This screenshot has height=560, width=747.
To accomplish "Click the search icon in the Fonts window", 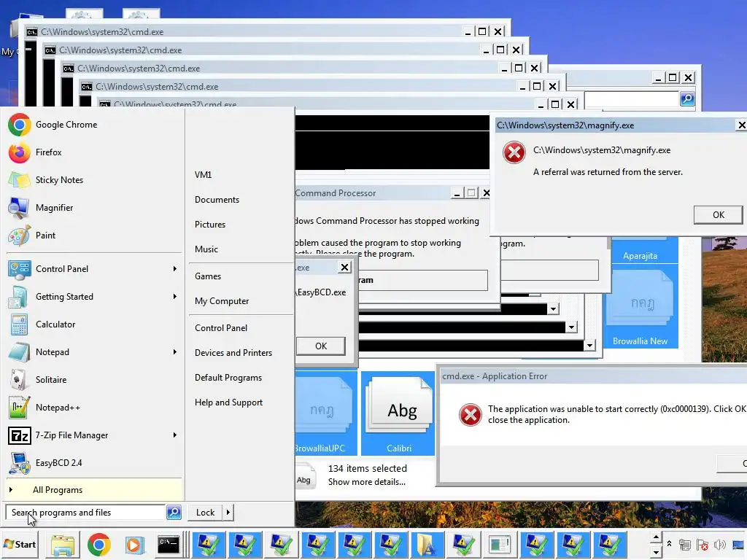I will point(687,99).
